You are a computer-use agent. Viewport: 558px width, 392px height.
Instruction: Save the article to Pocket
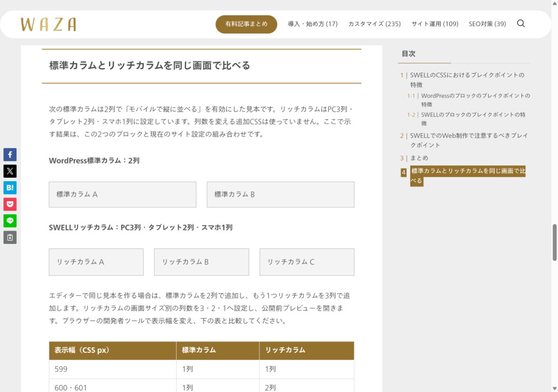(10, 204)
